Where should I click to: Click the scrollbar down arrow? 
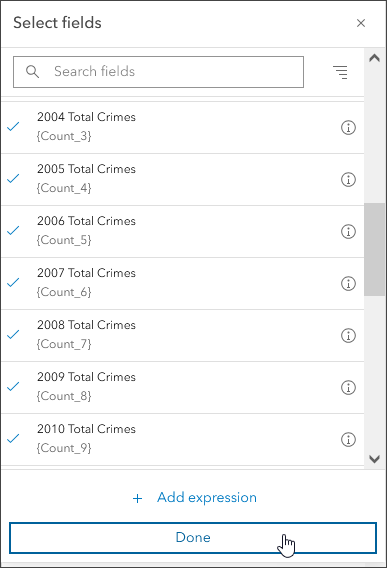[374, 459]
